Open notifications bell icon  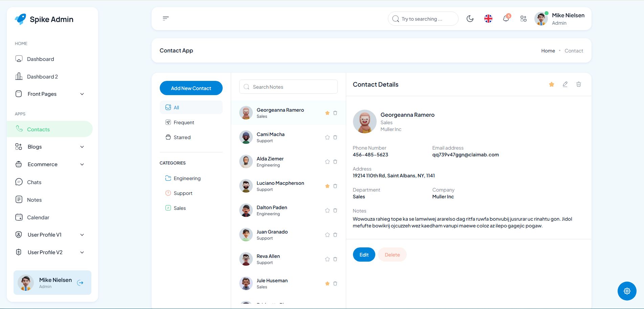506,19
